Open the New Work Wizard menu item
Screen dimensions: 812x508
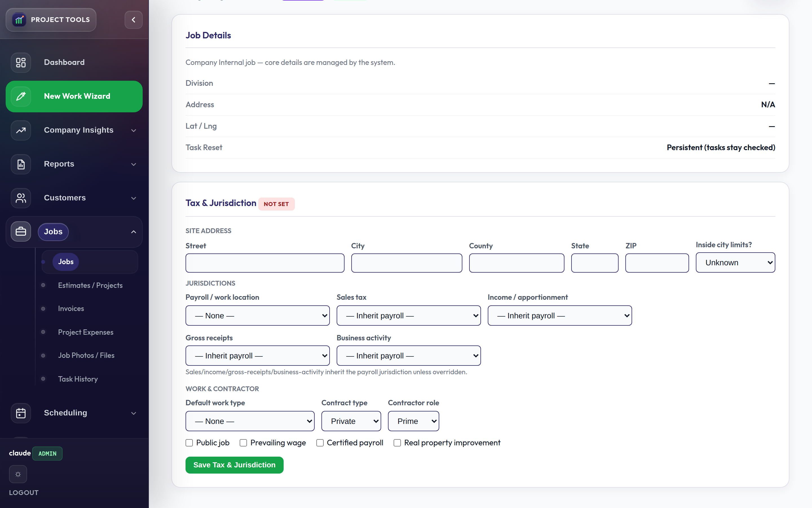tap(74, 97)
